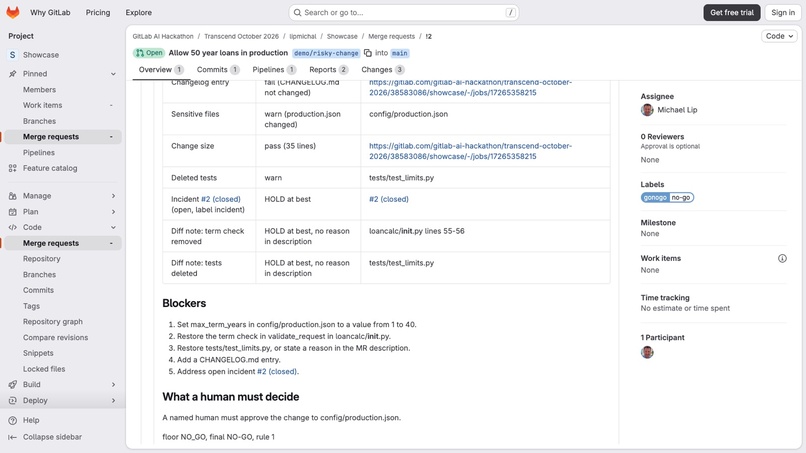
Task: Click the GitLab fox logo
Action: pyautogui.click(x=13, y=12)
